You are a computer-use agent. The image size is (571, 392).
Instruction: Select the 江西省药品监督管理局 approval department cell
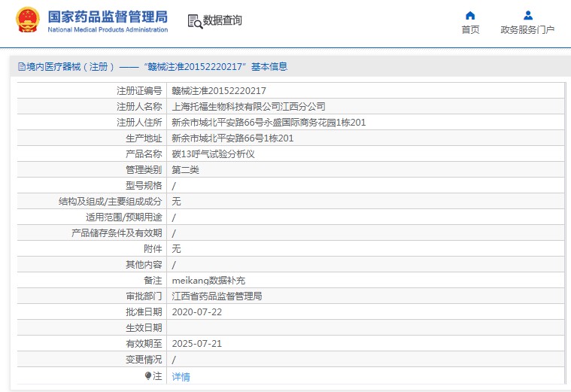click(217, 296)
